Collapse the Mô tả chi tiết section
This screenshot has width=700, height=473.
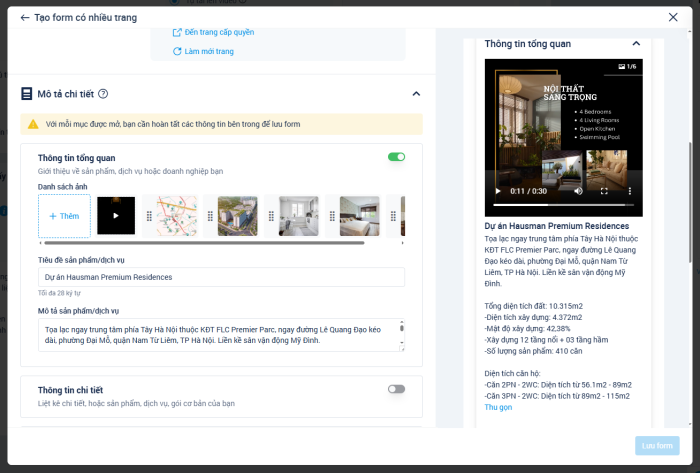coord(416,94)
